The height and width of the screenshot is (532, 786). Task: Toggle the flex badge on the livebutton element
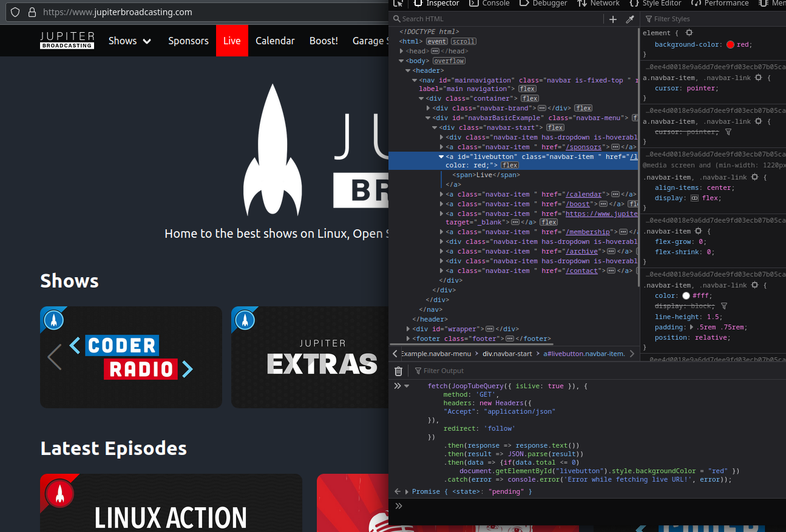coord(510,165)
